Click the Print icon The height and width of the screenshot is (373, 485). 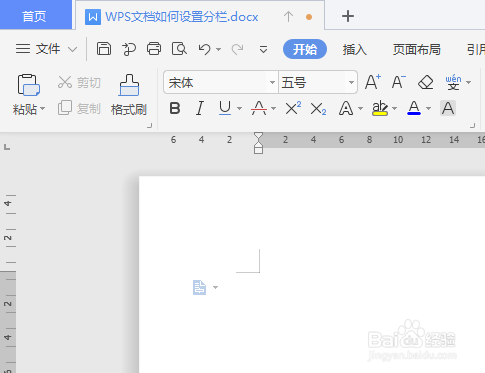[x=154, y=49]
